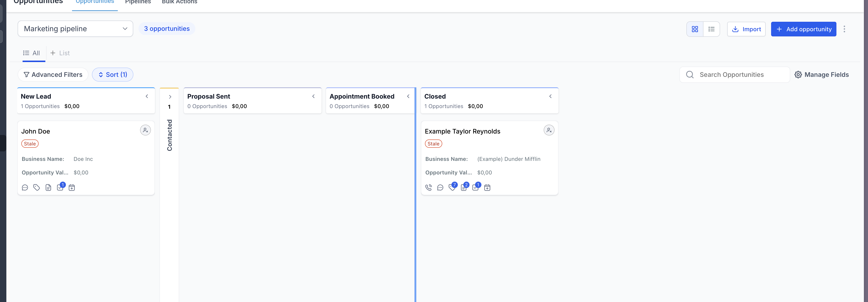Collapse the Closed stage column
868x302 pixels.
point(550,97)
